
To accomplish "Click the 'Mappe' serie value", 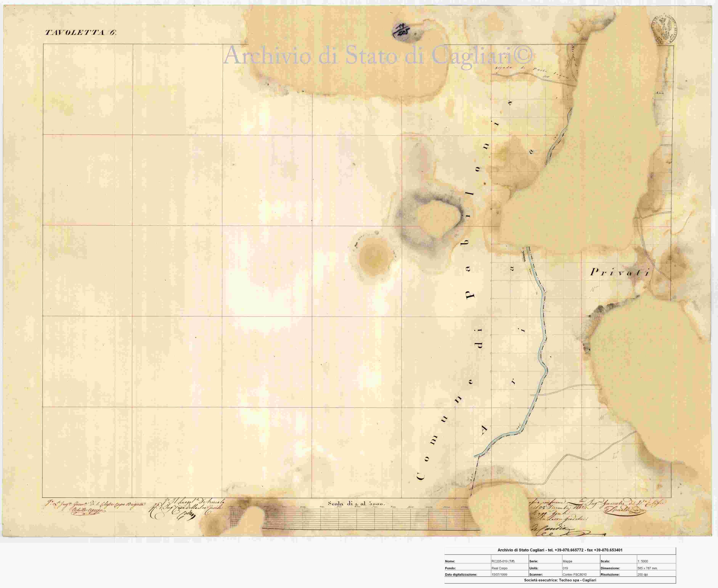I will click(x=568, y=561).
